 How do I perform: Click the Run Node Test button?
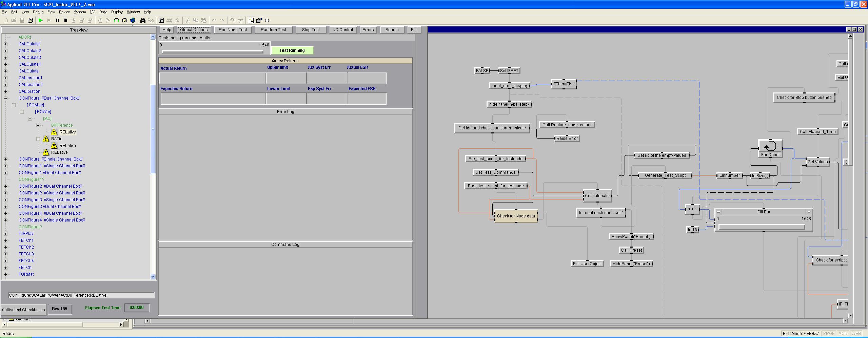(x=233, y=30)
